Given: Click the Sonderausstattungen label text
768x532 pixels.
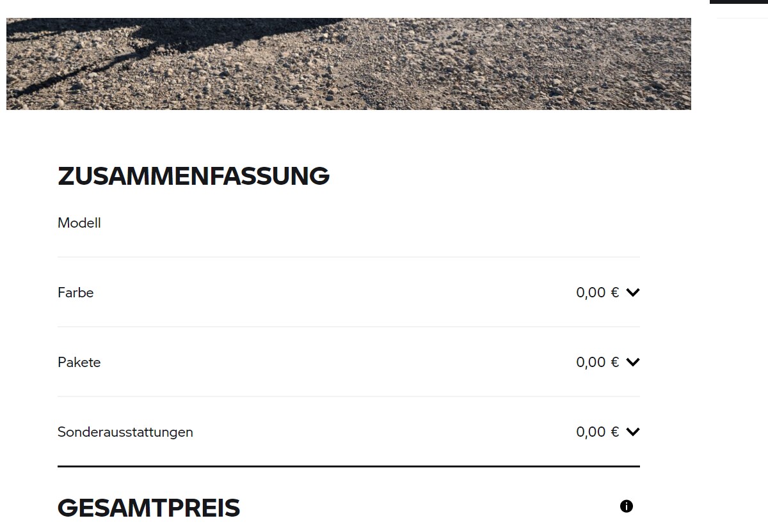Looking at the screenshot, I should pos(125,432).
